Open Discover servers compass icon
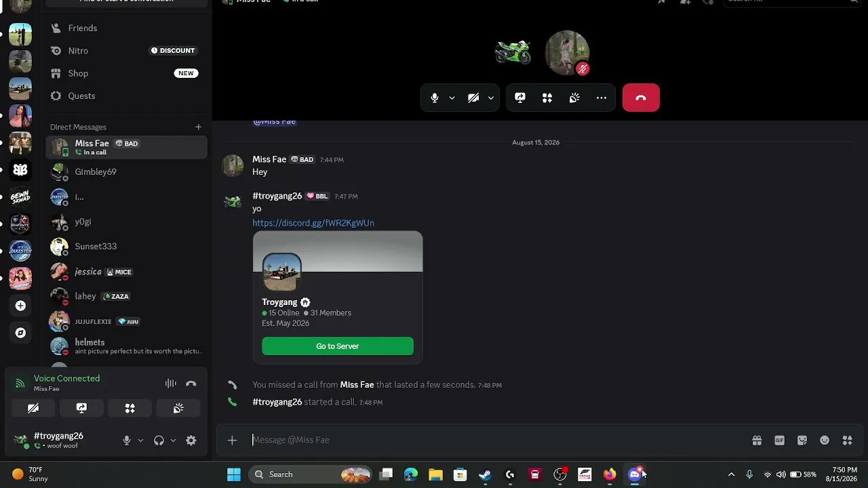 point(20,333)
